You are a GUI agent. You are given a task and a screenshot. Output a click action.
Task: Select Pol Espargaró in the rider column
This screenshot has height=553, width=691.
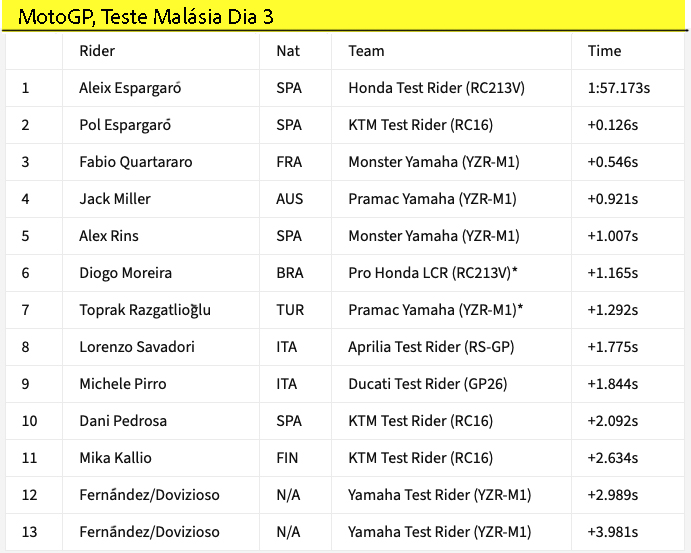[x=125, y=125]
